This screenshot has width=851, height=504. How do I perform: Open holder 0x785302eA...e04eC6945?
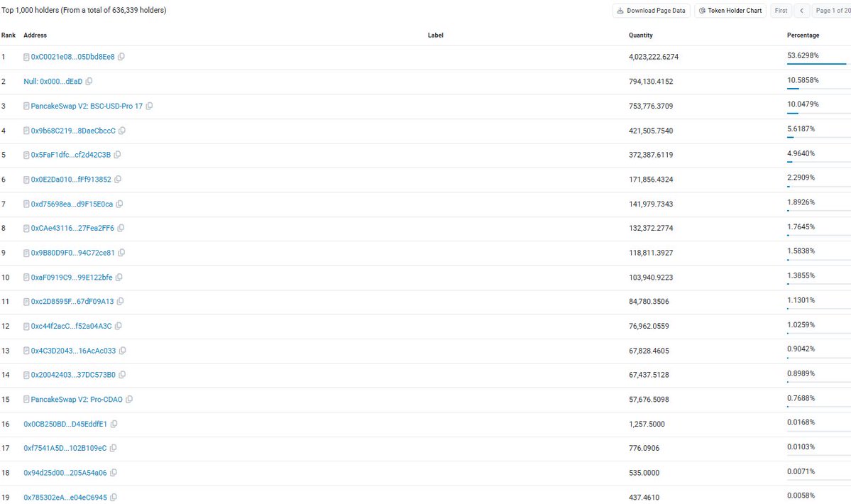click(x=65, y=497)
